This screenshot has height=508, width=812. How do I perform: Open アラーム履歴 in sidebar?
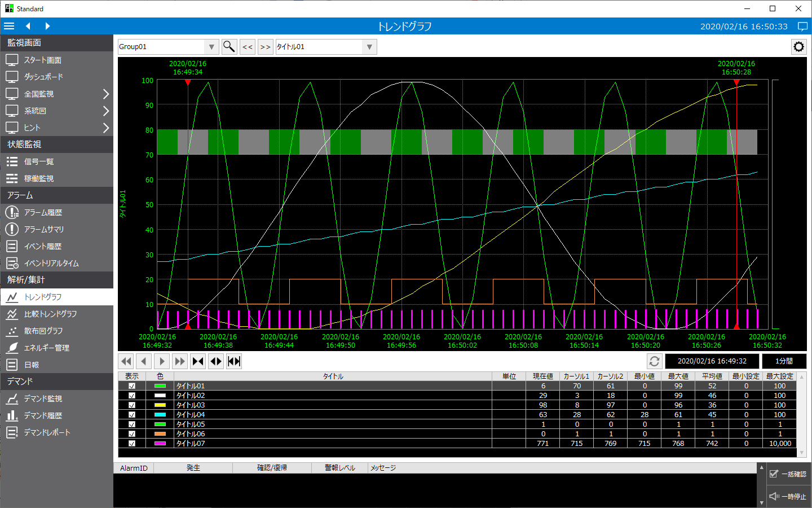click(43, 212)
